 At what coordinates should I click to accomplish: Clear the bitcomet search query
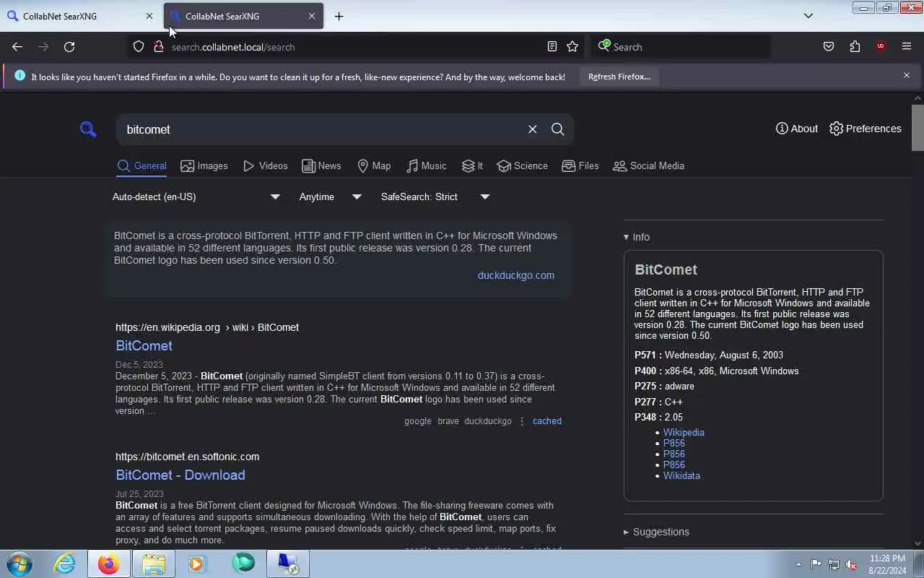(532, 129)
